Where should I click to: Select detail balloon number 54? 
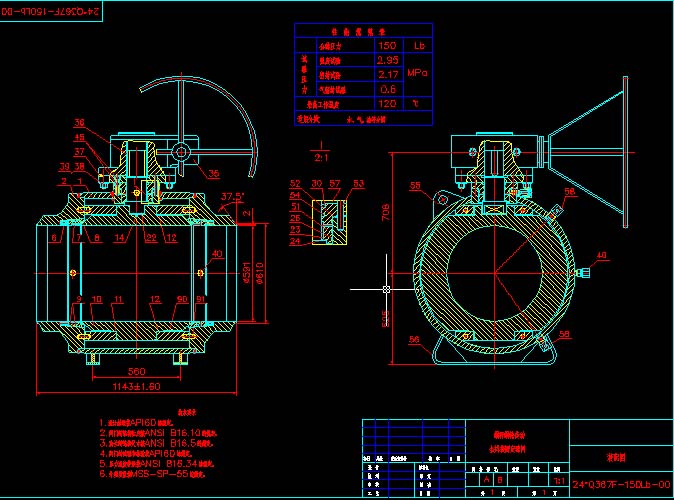click(x=295, y=195)
